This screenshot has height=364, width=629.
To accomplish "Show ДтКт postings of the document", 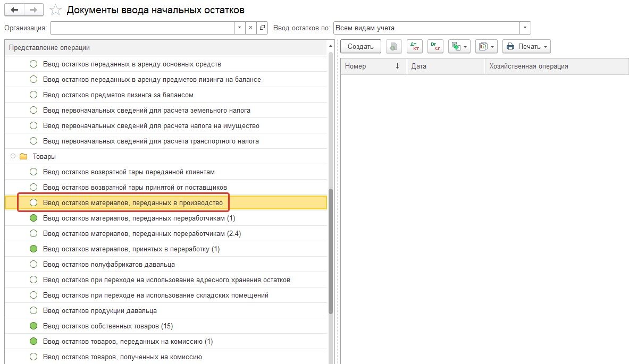I will [x=415, y=47].
